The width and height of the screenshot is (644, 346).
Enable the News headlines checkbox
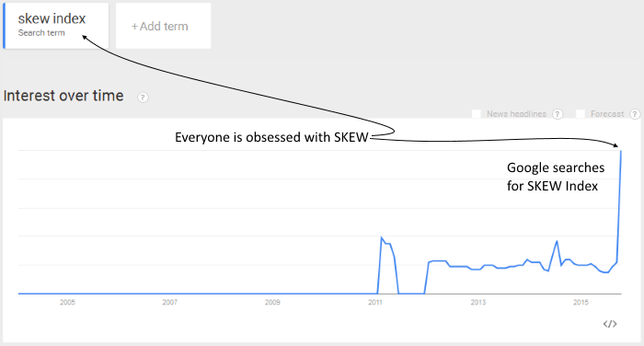click(x=477, y=114)
